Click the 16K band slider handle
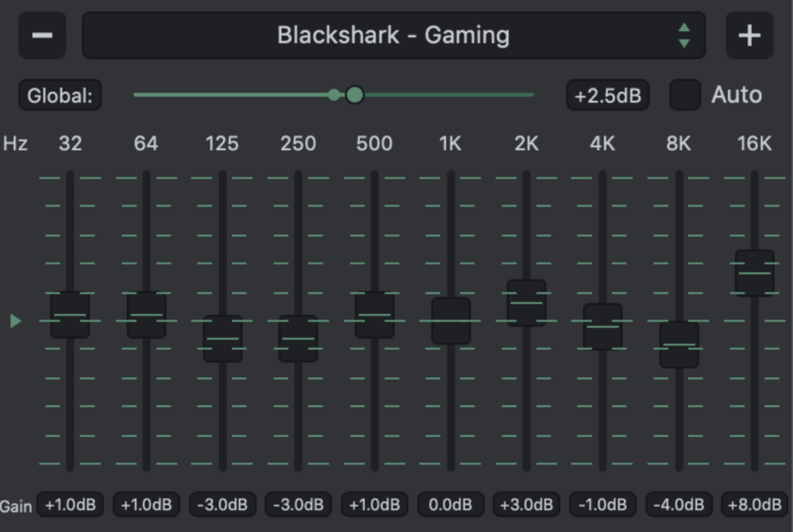The height and width of the screenshot is (532, 793). (x=754, y=273)
